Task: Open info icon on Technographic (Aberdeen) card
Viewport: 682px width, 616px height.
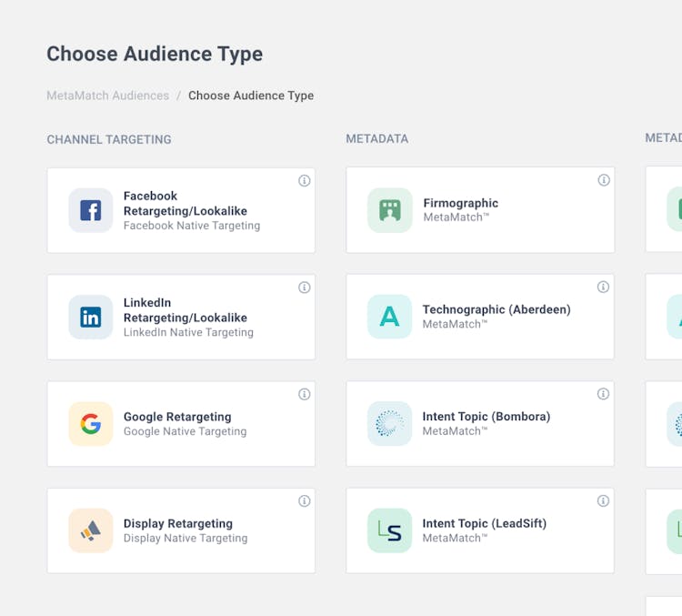Action: coord(604,288)
